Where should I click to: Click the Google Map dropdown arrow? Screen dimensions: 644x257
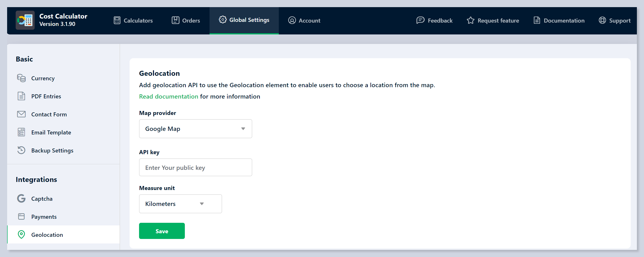pos(243,129)
